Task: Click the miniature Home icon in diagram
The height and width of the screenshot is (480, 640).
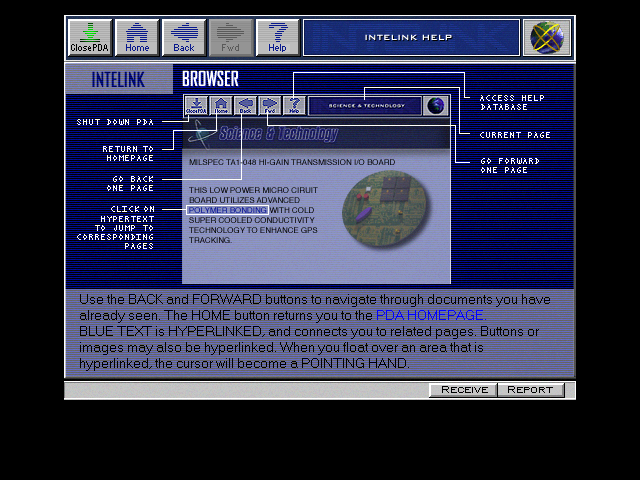Action: click(221, 105)
